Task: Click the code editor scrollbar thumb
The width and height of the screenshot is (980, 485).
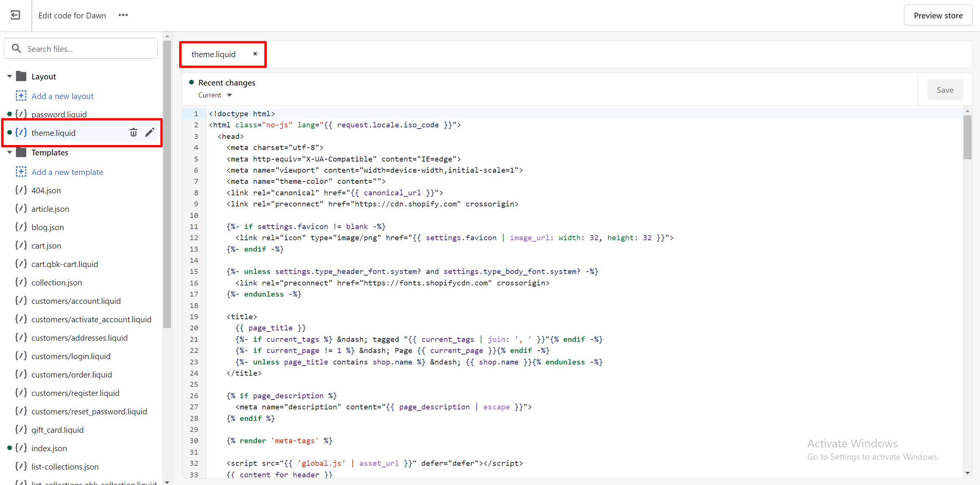Action: coord(967,137)
